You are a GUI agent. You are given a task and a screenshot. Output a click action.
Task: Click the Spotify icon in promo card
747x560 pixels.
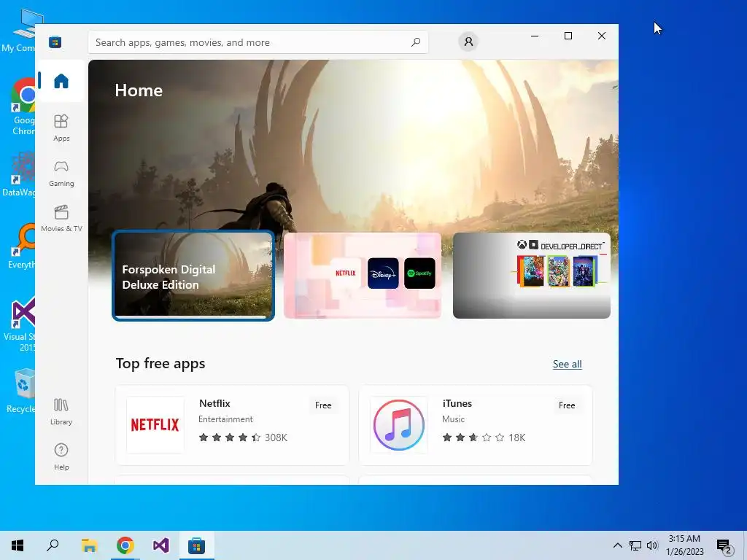pyautogui.click(x=419, y=273)
